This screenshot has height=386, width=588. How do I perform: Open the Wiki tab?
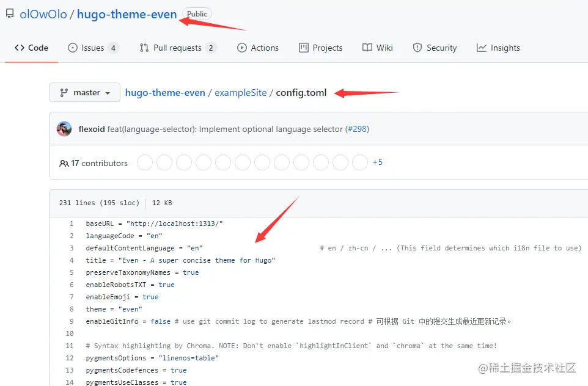click(378, 48)
